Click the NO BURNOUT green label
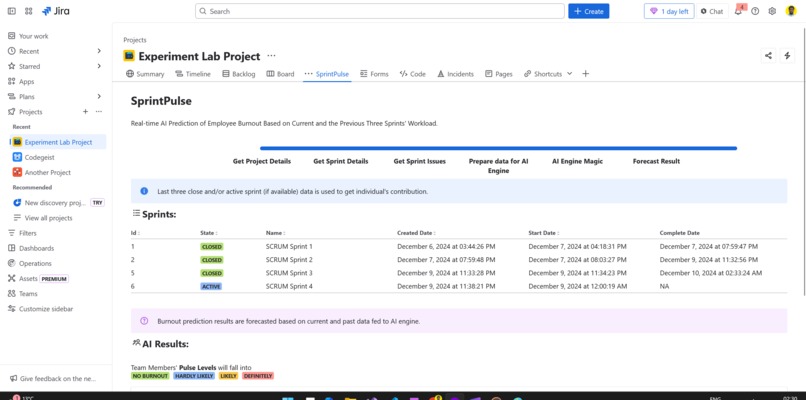 [150, 376]
